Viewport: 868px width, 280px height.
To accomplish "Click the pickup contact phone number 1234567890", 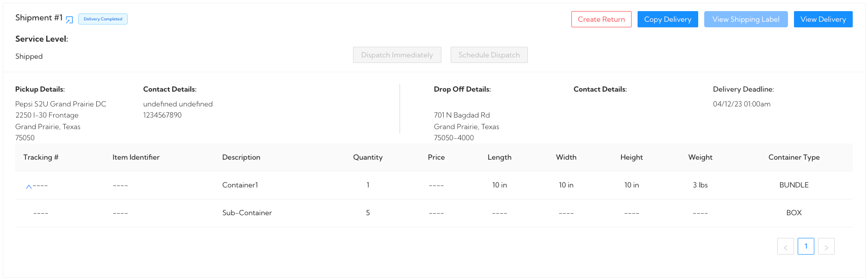I will 162,115.
